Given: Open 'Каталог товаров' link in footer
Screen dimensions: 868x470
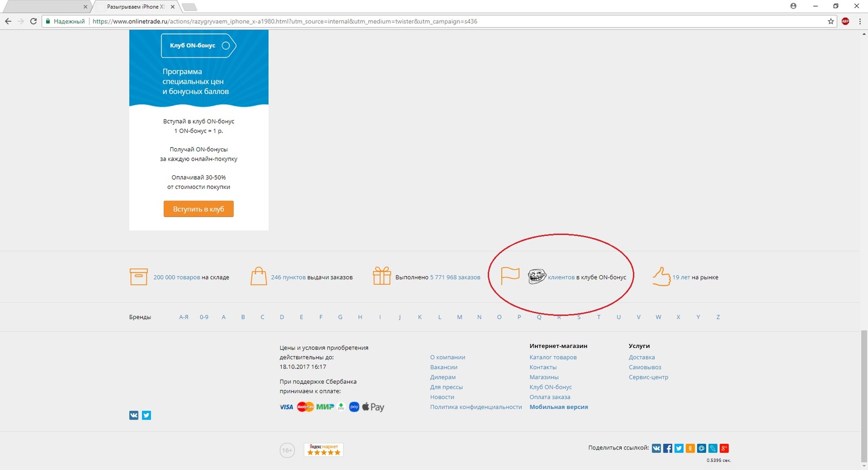Looking at the screenshot, I should click(553, 357).
